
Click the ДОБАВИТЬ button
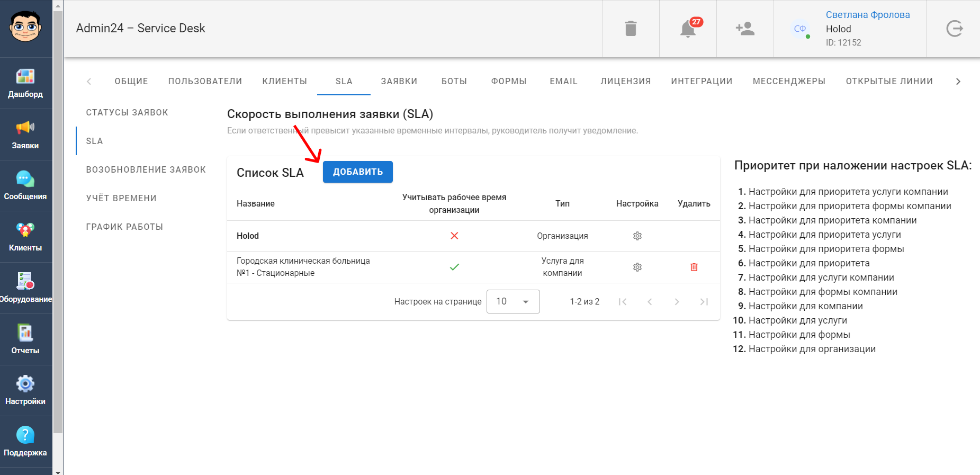tap(358, 172)
